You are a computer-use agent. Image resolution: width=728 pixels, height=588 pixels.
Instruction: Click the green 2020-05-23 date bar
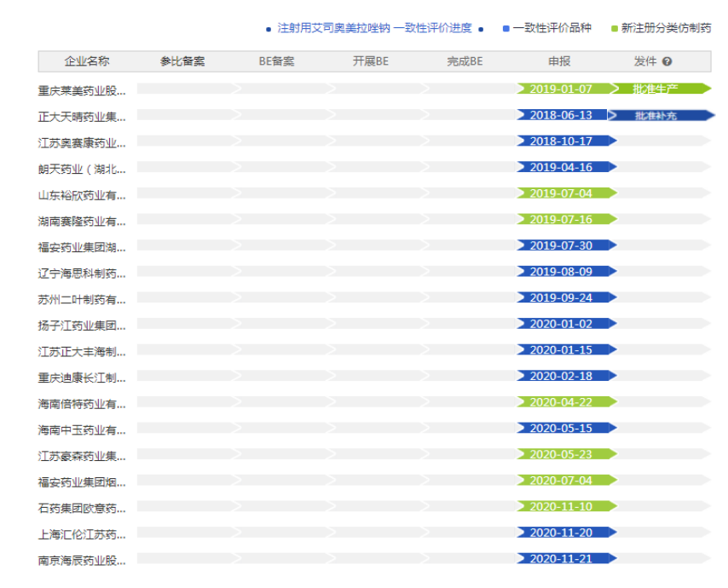(x=567, y=454)
